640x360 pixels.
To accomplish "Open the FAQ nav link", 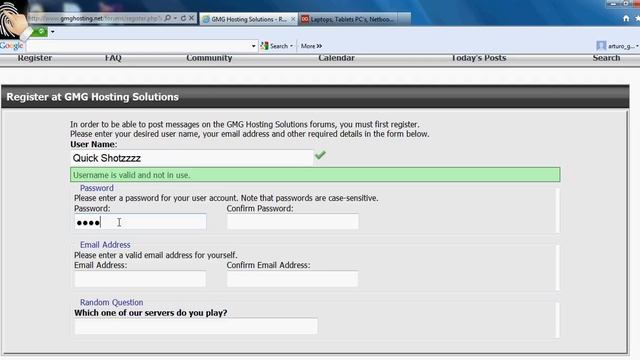I will (113, 58).
